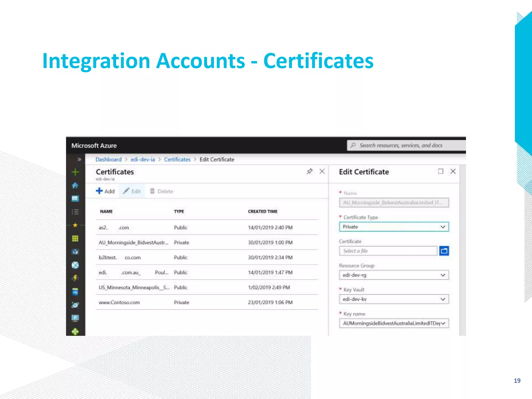Click the 1/02/2019 2:49 PM created time cell

click(269, 288)
